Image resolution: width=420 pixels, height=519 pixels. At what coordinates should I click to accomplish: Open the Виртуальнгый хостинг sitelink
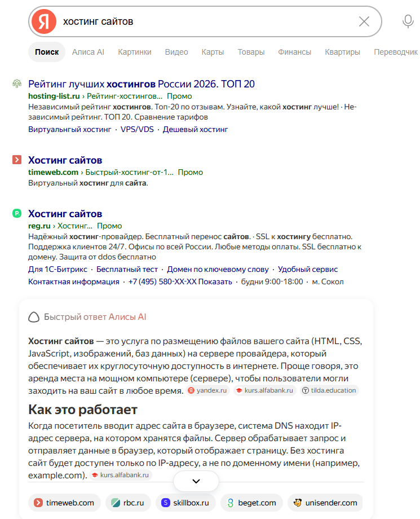point(69,129)
